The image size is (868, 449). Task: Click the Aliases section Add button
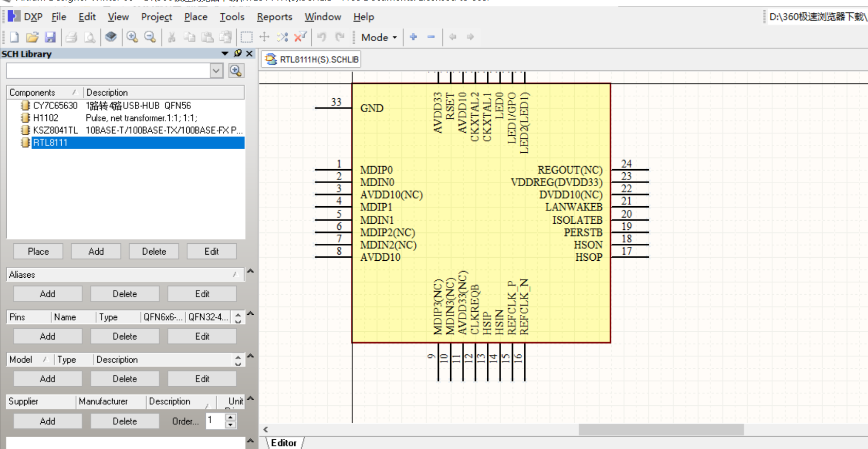[x=48, y=294]
